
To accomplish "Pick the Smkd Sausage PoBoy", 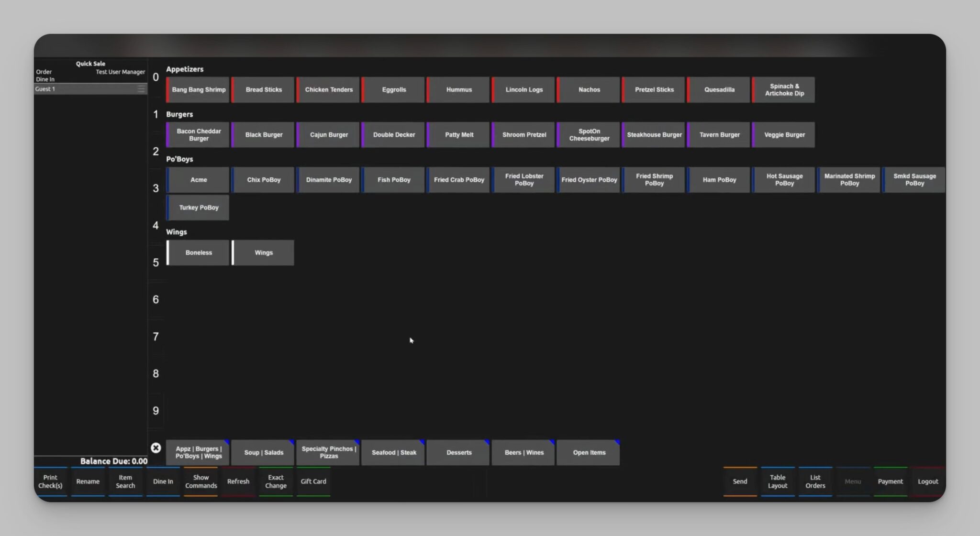I will tap(913, 180).
